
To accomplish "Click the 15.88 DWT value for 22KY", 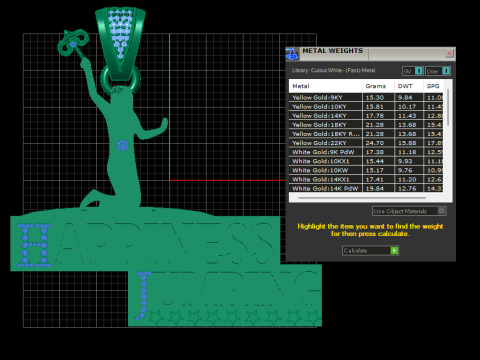I will click(407, 143).
